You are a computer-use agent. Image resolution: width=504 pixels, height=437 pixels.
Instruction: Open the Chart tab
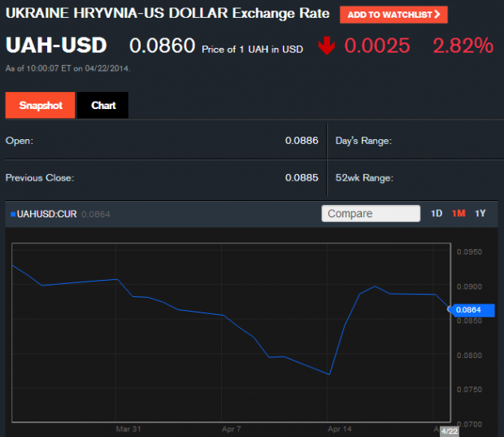tap(103, 106)
